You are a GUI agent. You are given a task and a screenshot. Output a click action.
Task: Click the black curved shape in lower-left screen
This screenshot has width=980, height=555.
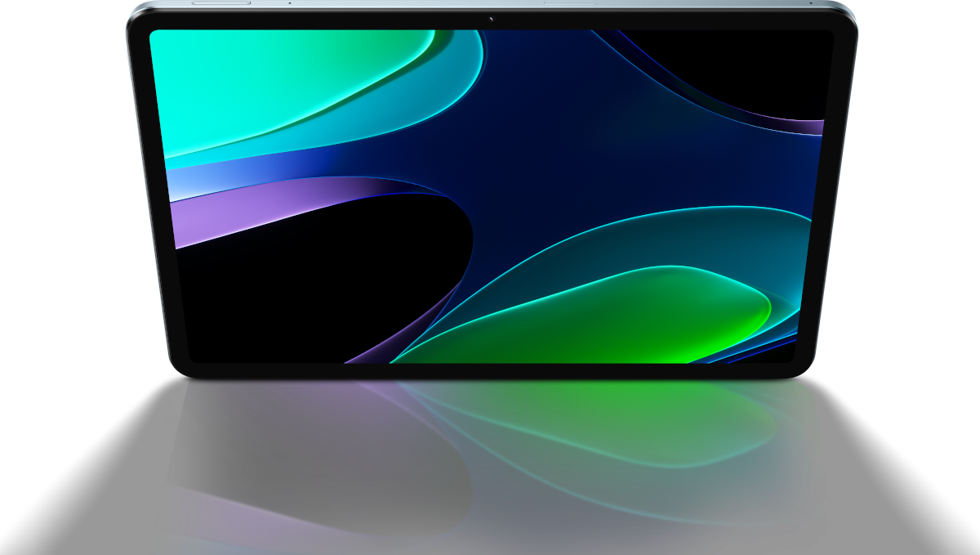point(310,286)
